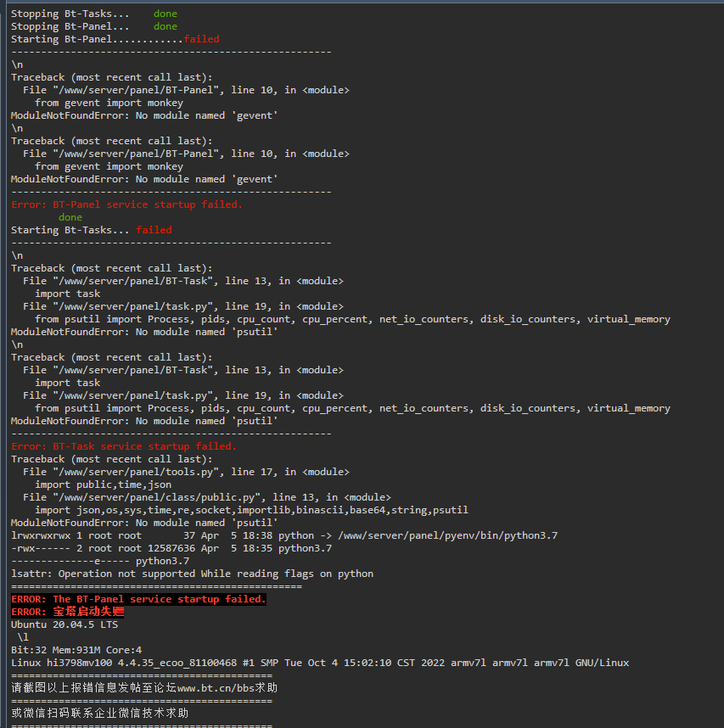This screenshot has height=728, width=724.
Task: Click symlink target '/www/server/panel/pyenv/bin/python3.7'
Action: (x=447, y=535)
